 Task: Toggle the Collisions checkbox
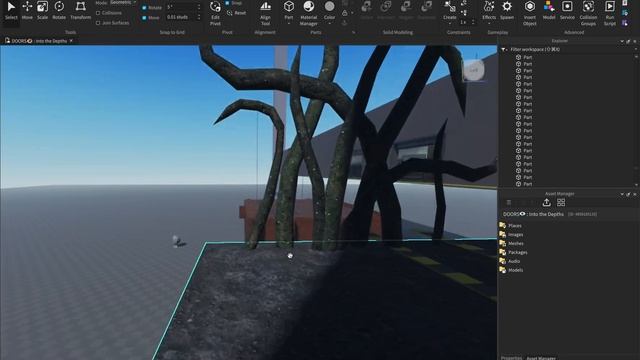tap(98, 13)
